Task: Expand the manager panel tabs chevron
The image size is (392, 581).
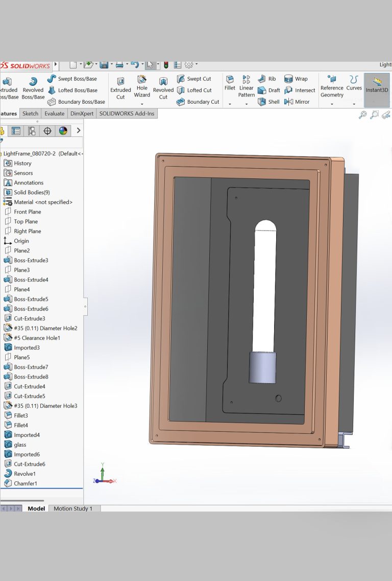Action: coord(79,131)
